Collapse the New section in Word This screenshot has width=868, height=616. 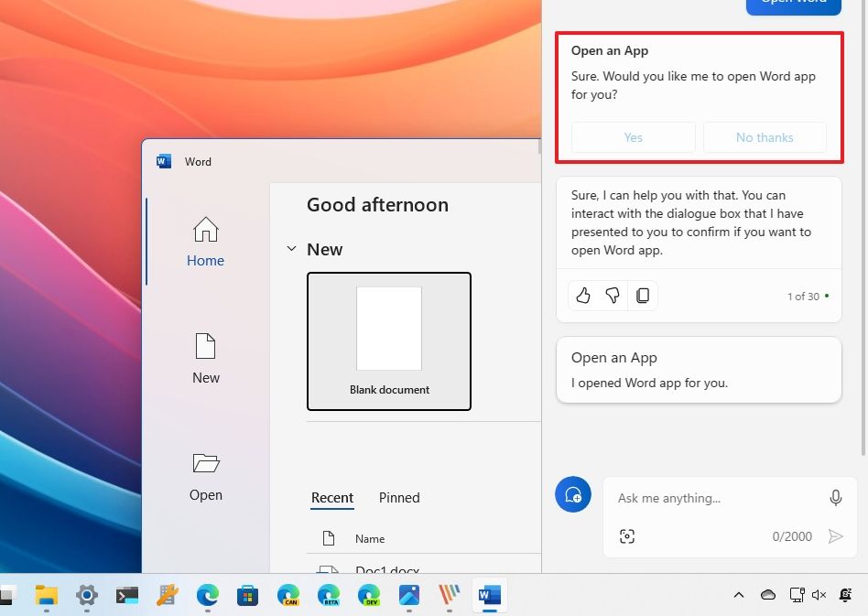pyautogui.click(x=291, y=248)
